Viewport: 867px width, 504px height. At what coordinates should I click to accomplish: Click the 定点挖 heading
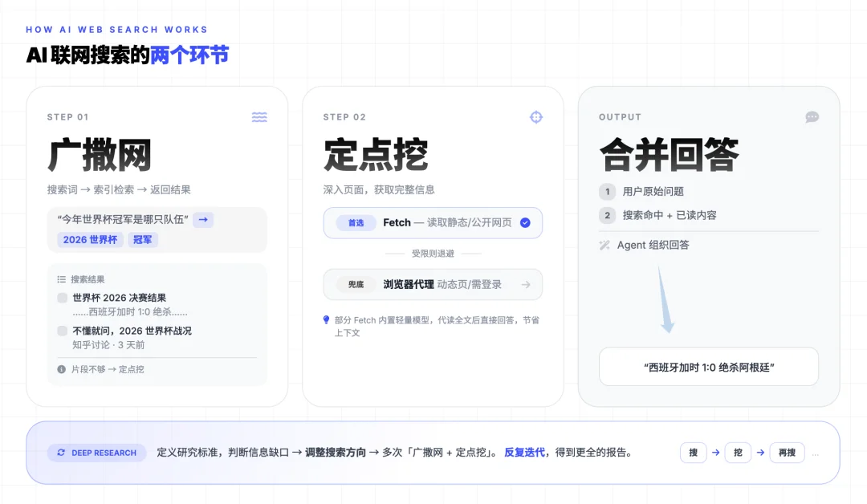(376, 155)
